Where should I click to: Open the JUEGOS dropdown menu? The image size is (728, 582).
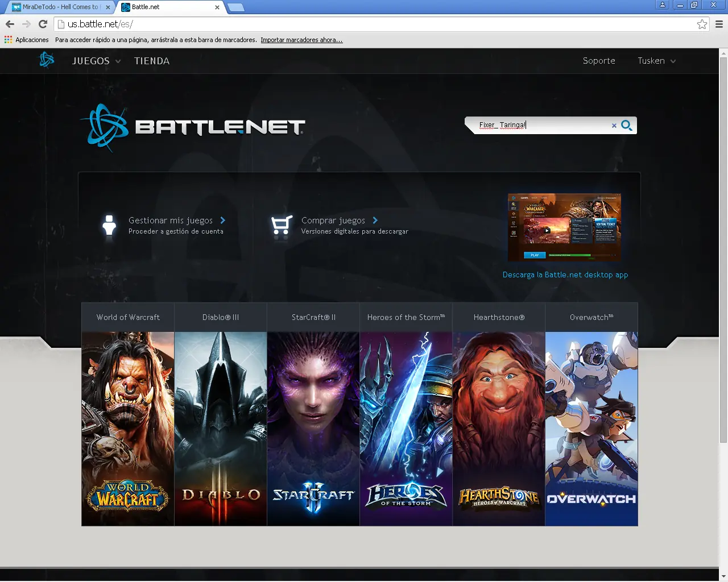(x=96, y=61)
